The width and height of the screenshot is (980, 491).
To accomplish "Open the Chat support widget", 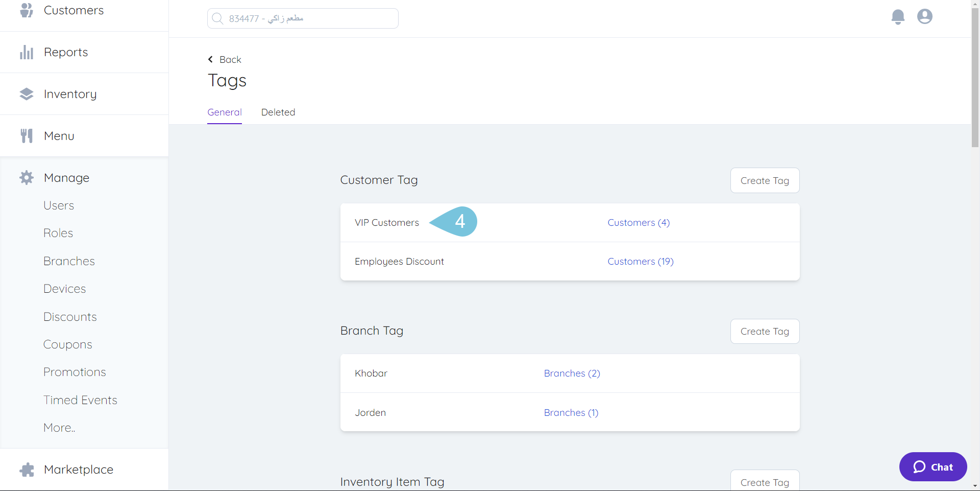I will [x=933, y=467].
